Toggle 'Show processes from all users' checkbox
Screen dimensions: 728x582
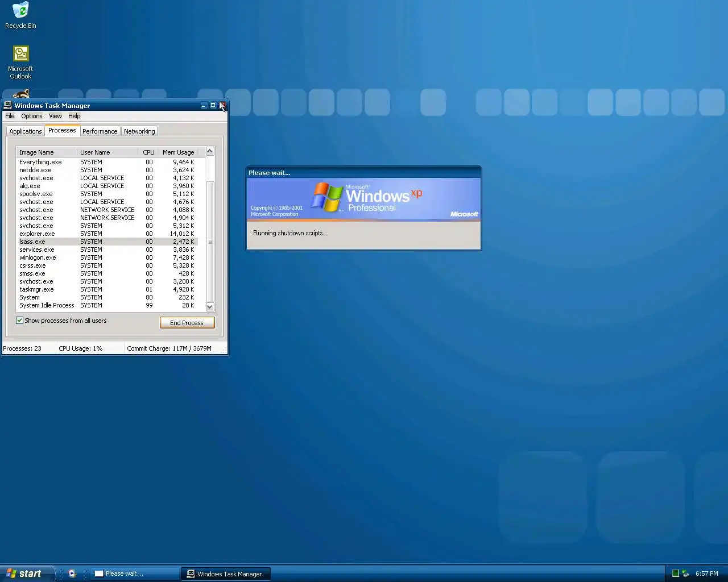[x=19, y=321]
